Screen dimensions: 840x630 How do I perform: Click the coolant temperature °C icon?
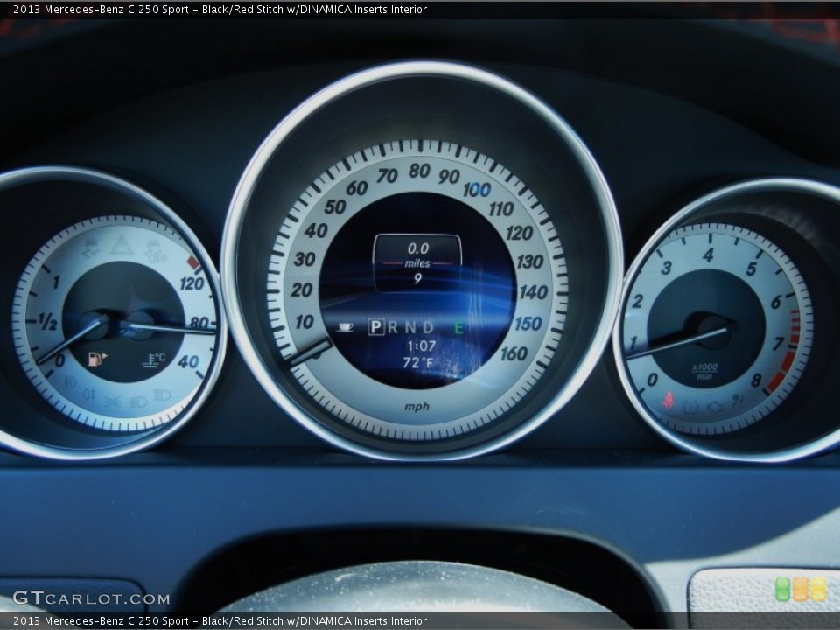[x=154, y=360]
